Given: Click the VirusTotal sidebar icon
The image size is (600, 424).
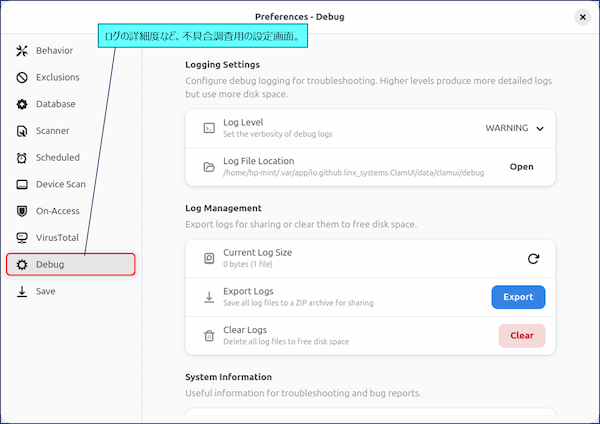Looking at the screenshot, I should pyautogui.click(x=22, y=238).
